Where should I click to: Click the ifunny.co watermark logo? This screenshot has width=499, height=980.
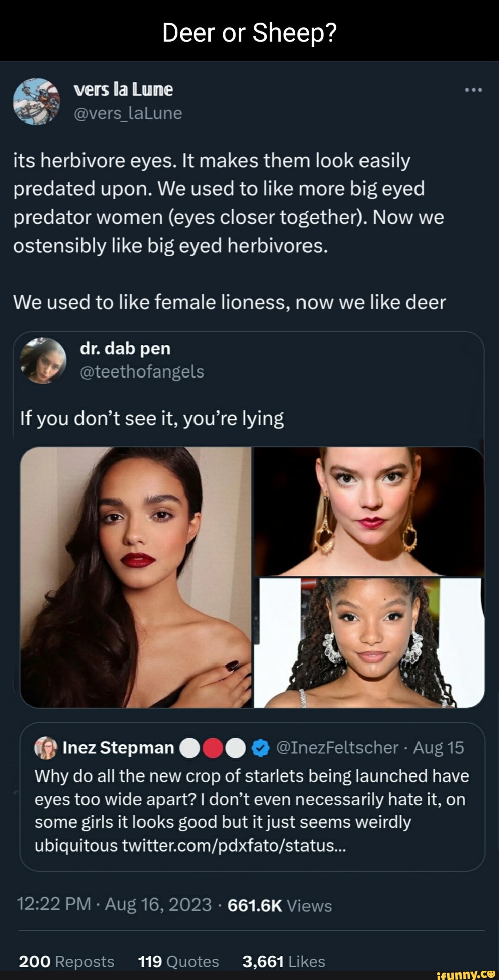(x=466, y=974)
